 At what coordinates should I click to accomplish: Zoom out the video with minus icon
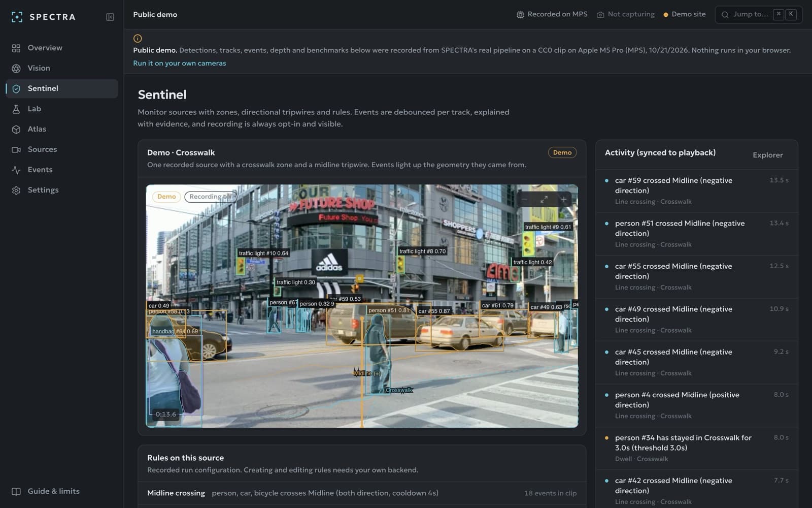524,199
